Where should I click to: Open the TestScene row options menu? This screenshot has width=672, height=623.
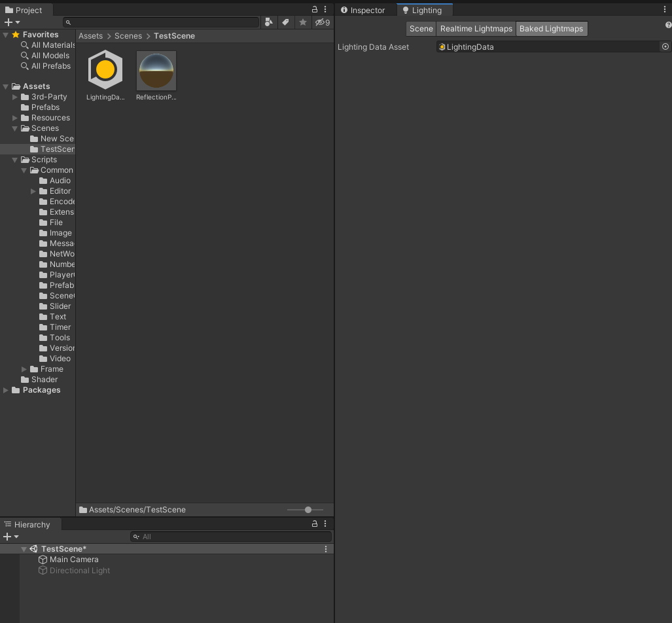(x=326, y=549)
